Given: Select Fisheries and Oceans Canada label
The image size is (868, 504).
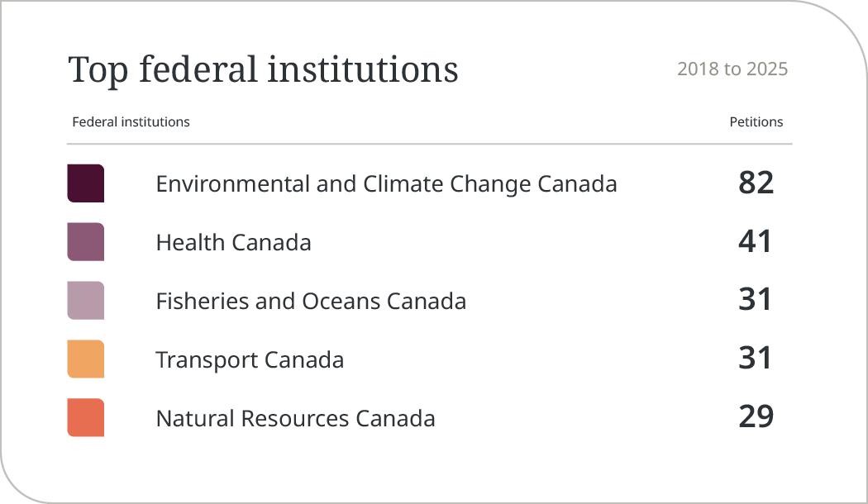Looking at the screenshot, I should 311,301.
